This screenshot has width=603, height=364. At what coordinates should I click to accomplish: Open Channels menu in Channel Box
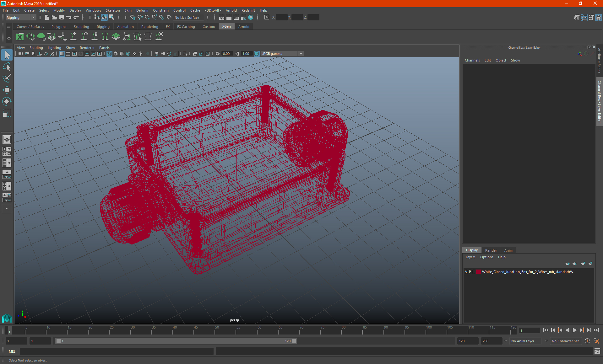click(x=472, y=60)
